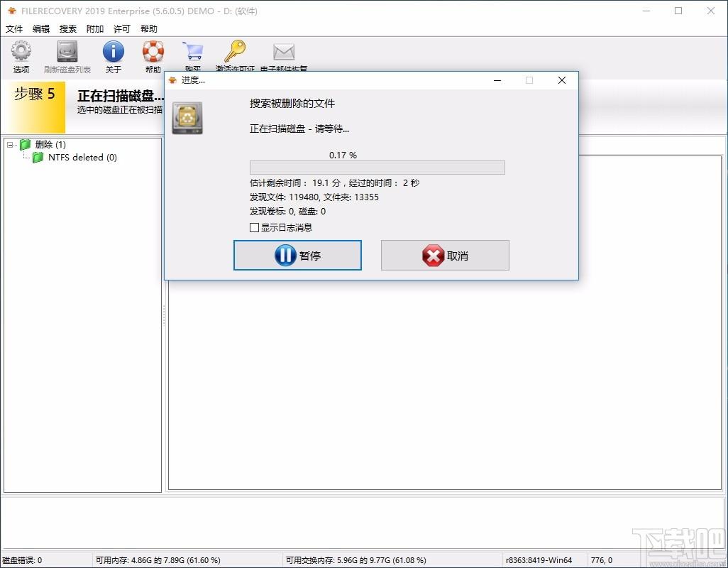Click the progress dialog title bar icon

point(172,80)
